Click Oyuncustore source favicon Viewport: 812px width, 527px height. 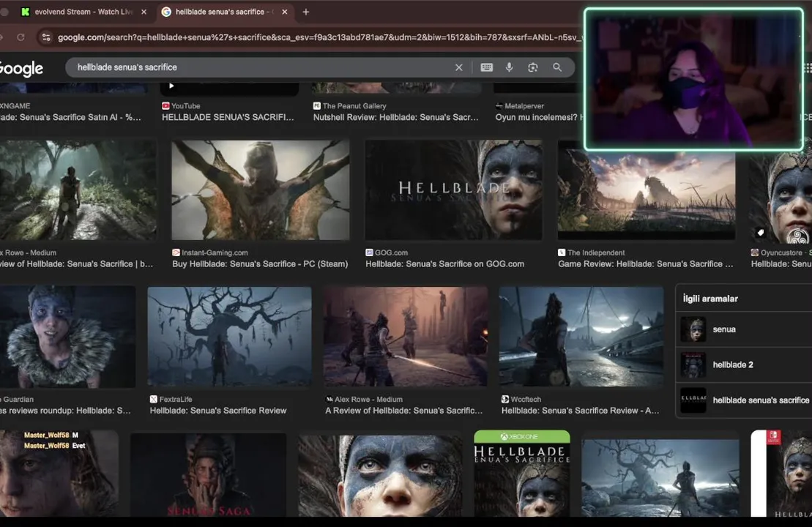pos(755,253)
